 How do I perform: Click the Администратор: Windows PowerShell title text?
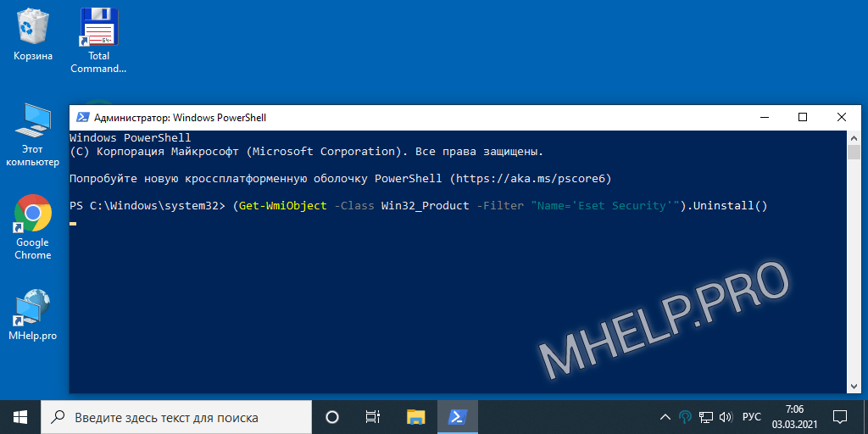(x=180, y=117)
